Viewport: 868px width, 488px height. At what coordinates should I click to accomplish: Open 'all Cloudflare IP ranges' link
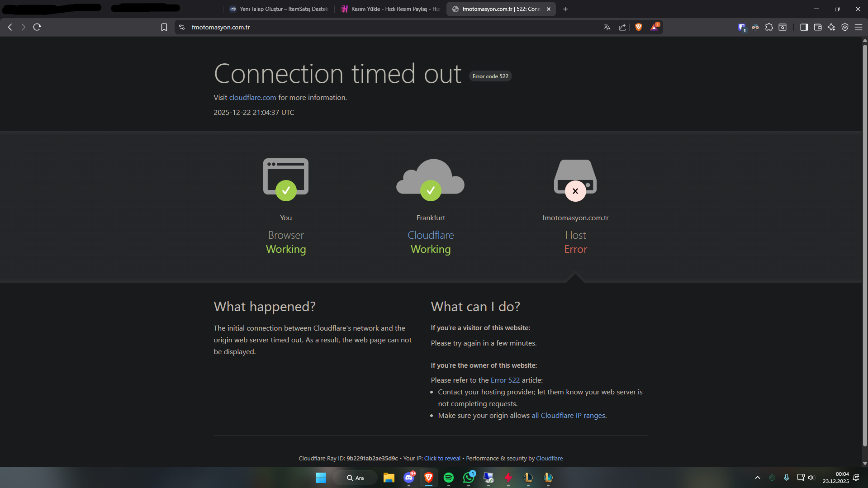coord(568,416)
